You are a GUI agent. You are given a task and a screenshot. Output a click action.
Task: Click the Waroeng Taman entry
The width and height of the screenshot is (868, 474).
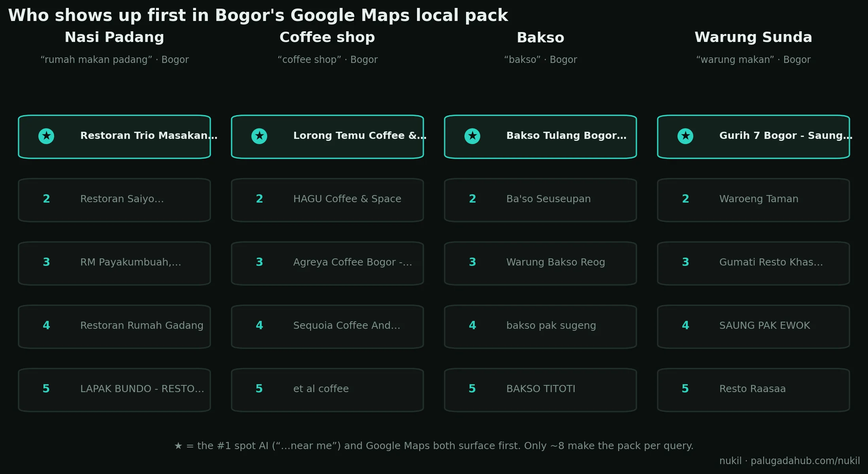click(x=753, y=200)
